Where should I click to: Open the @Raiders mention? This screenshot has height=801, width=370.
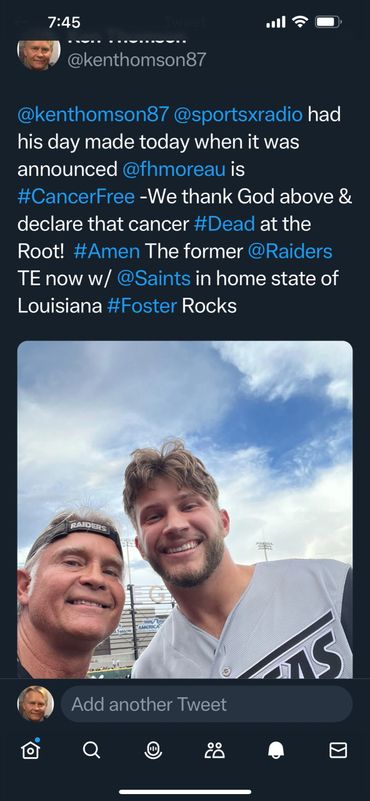pos(290,251)
